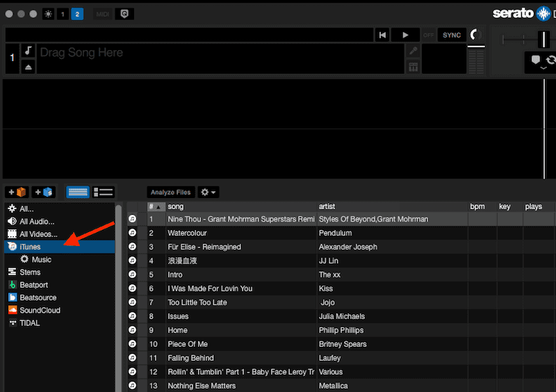
Task: Click the add new crate icon
Action: tap(17, 193)
